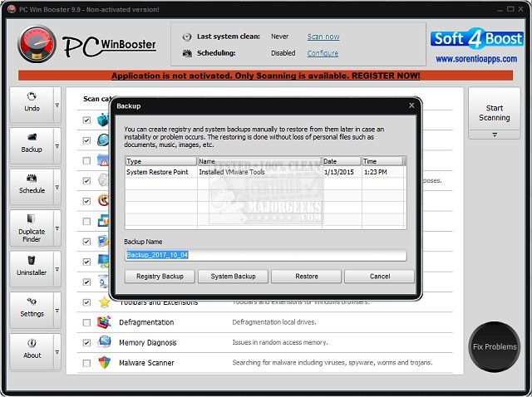Expand the Schedule button dropdown arrow
Image resolution: width=532 pixels, height=397 pixels.
point(57,187)
